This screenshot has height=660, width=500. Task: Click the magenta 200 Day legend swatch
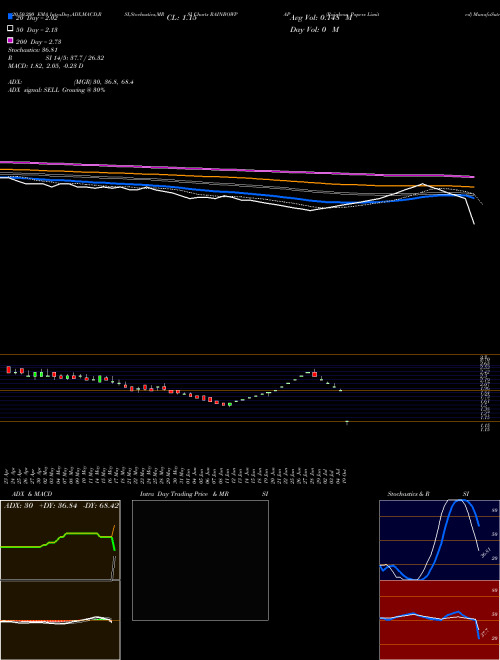11,40
